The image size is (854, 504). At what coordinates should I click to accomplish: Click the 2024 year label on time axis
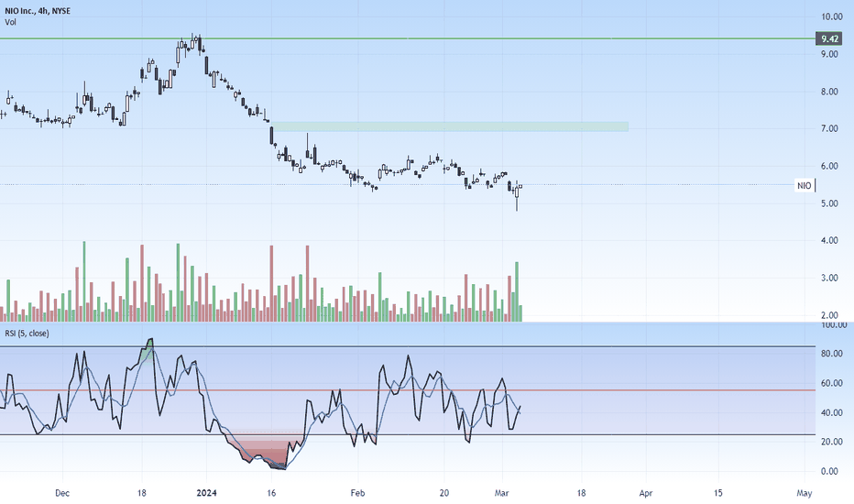206,493
